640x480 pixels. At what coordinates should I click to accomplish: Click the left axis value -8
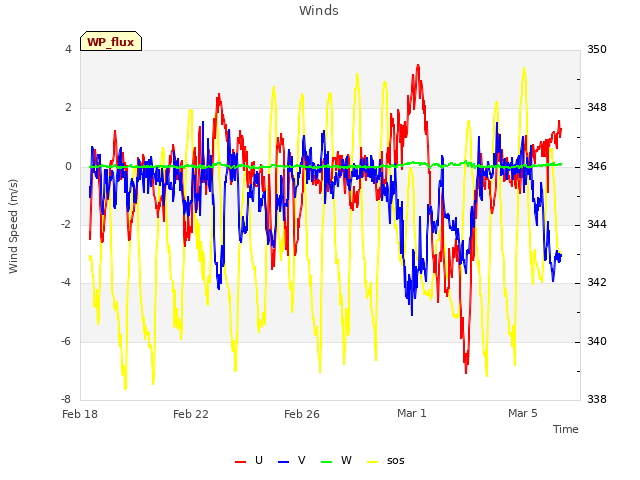[66, 399]
